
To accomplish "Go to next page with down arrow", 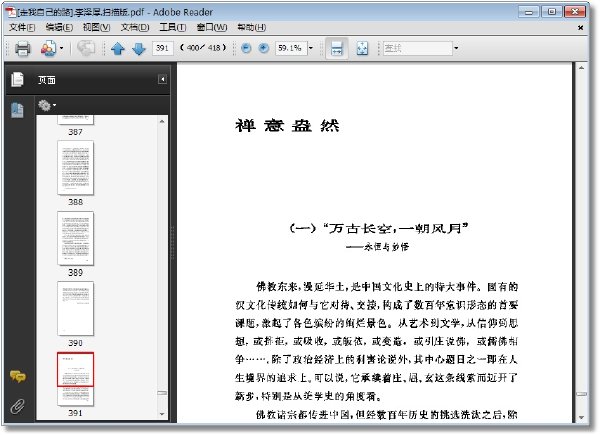I will click(x=139, y=49).
